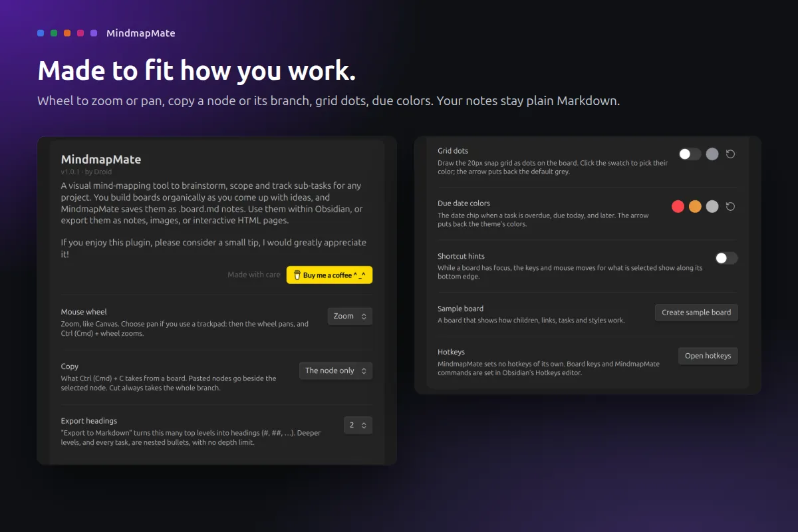The image size is (798, 532).
Task: Reset Grid dots color with arrow icon
Action: (730, 154)
